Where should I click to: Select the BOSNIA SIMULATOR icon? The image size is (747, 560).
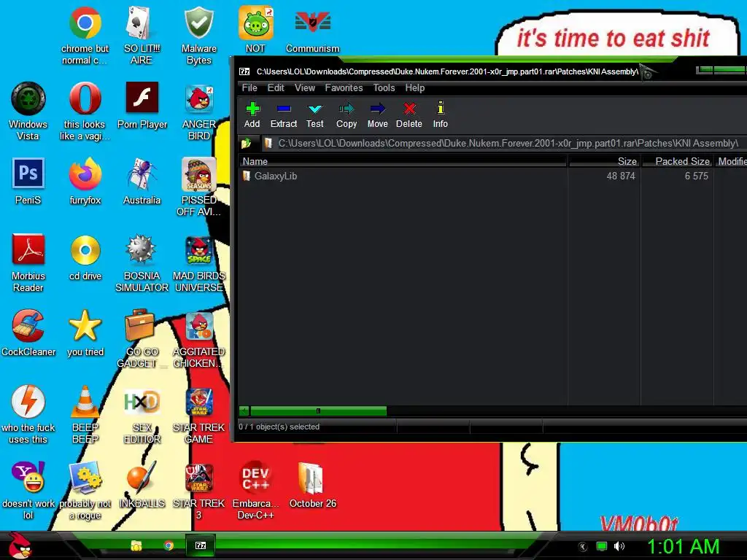[142, 262]
